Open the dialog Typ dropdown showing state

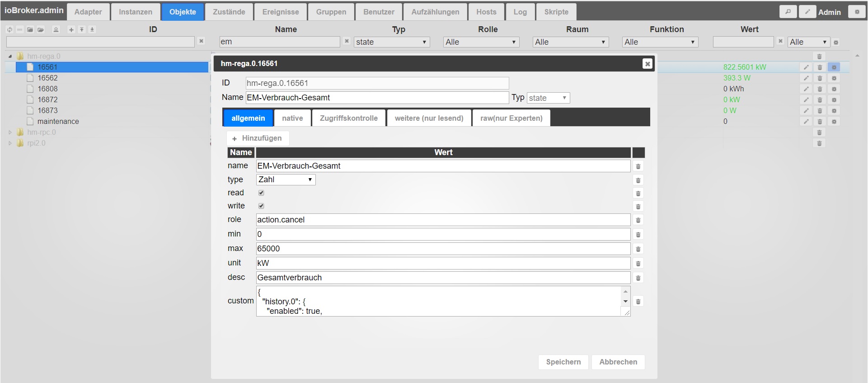(549, 98)
